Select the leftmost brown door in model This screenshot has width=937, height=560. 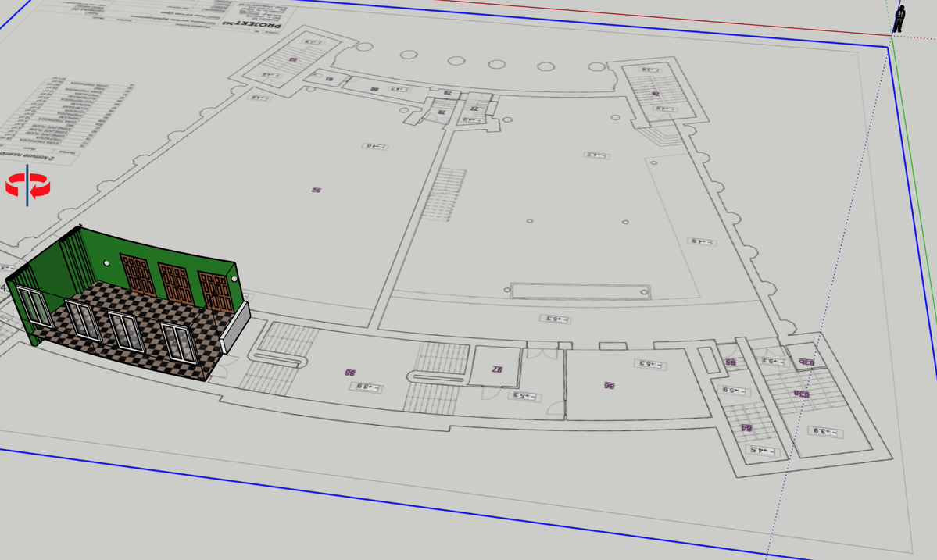(x=138, y=275)
